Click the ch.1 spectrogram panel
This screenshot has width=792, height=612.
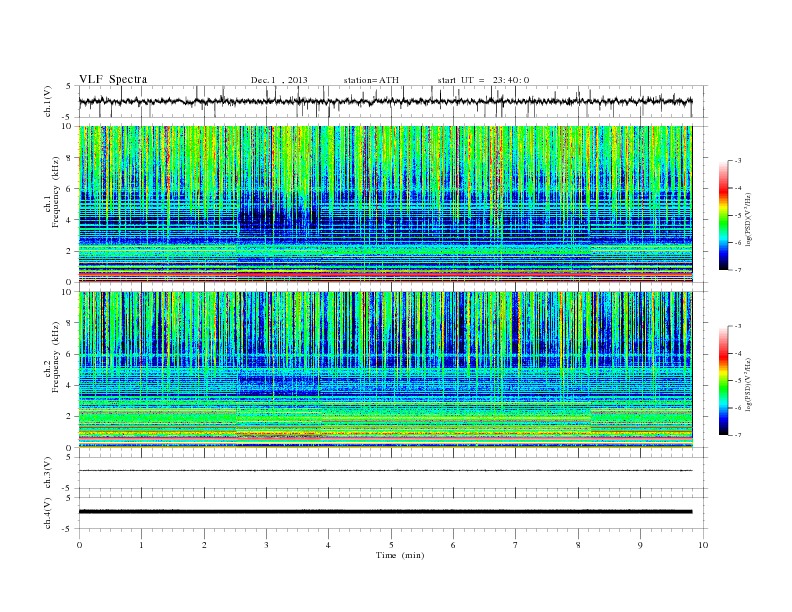pyautogui.click(x=385, y=204)
